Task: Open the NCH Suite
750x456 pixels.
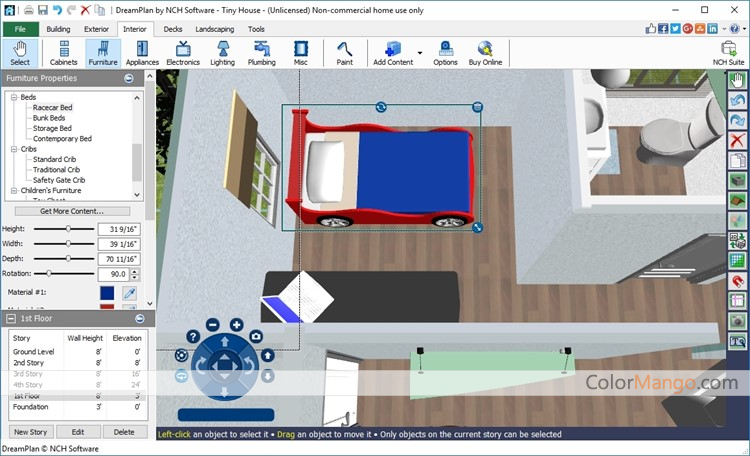Action: tap(728, 53)
